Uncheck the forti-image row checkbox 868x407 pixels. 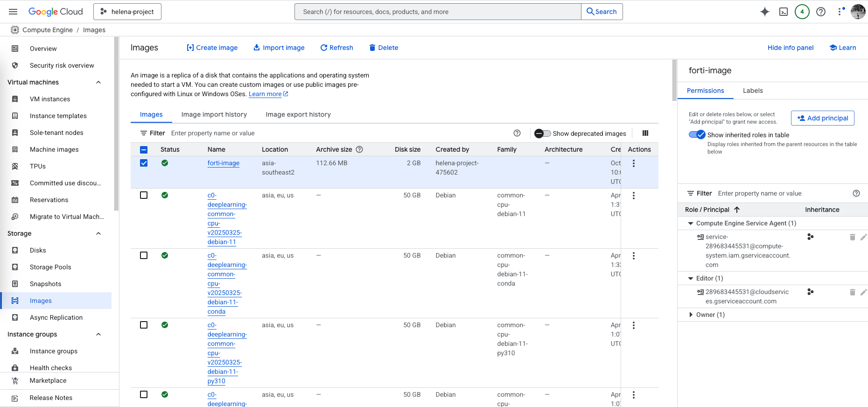pos(144,163)
